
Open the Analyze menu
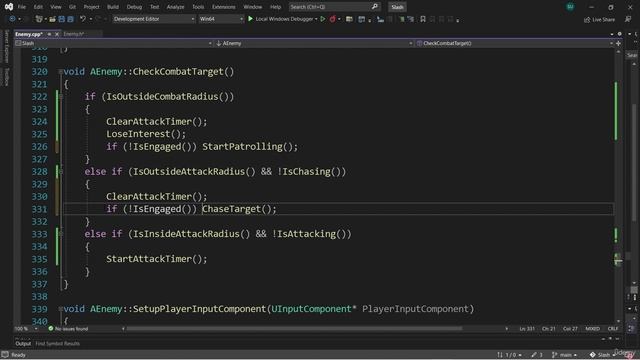pos(176,7)
